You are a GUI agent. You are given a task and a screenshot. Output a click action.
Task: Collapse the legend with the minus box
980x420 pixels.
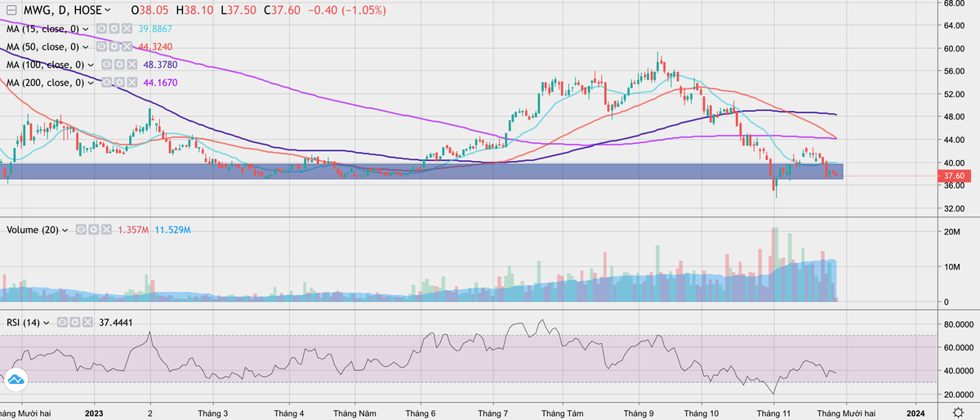(x=11, y=11)
